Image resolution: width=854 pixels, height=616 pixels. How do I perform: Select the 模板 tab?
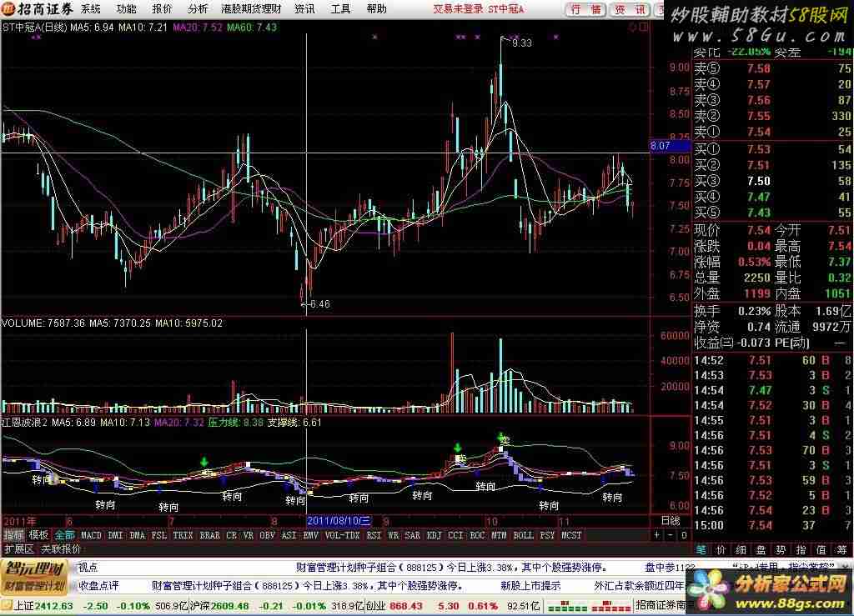click(x=38, y=535)
